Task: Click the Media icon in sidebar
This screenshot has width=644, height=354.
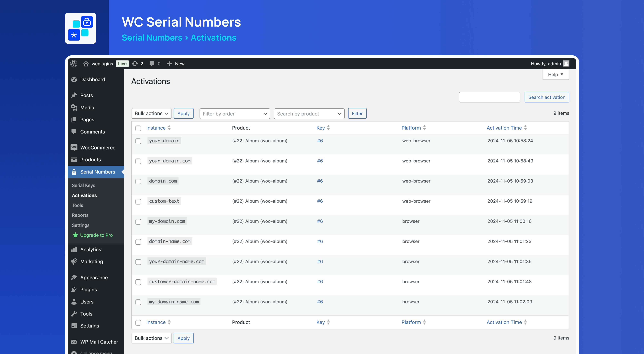Action: coord(74,107)
